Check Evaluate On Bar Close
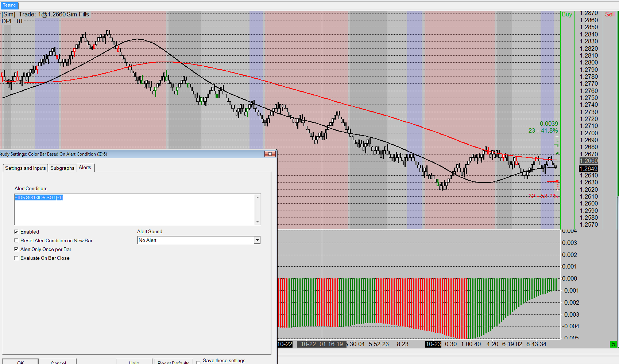 pos(16,258)
